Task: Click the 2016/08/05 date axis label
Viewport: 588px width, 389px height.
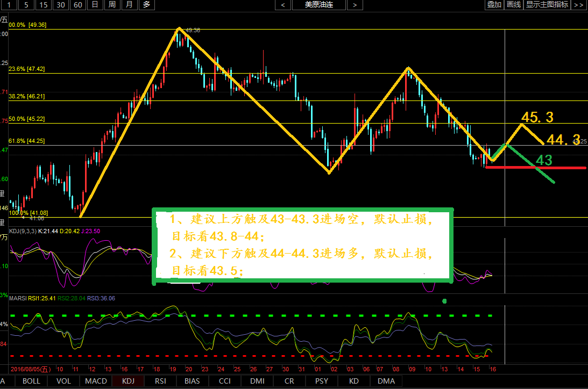Action: click(31, 370)
